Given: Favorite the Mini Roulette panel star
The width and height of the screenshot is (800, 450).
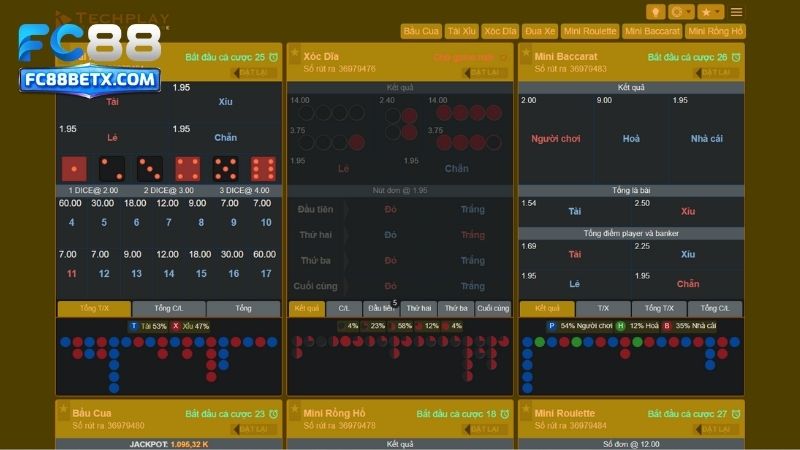Looking at the screenshot, I should click(x=526, y=409).
